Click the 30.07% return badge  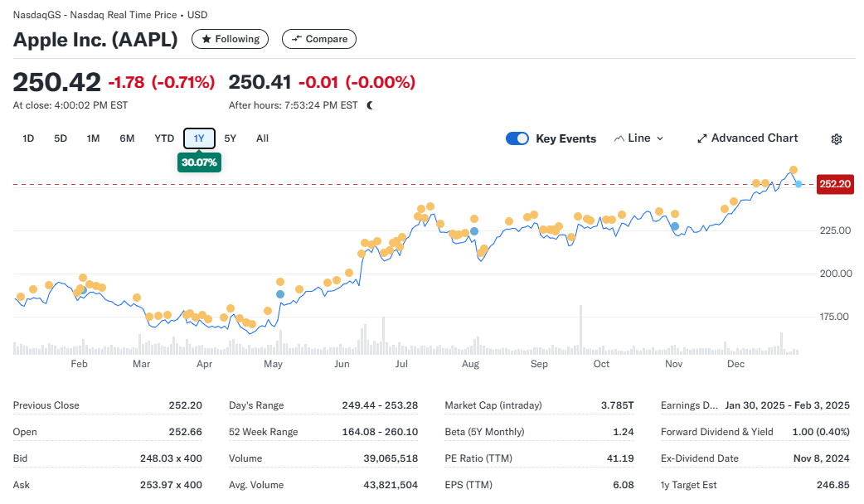[x=199, y=162]
